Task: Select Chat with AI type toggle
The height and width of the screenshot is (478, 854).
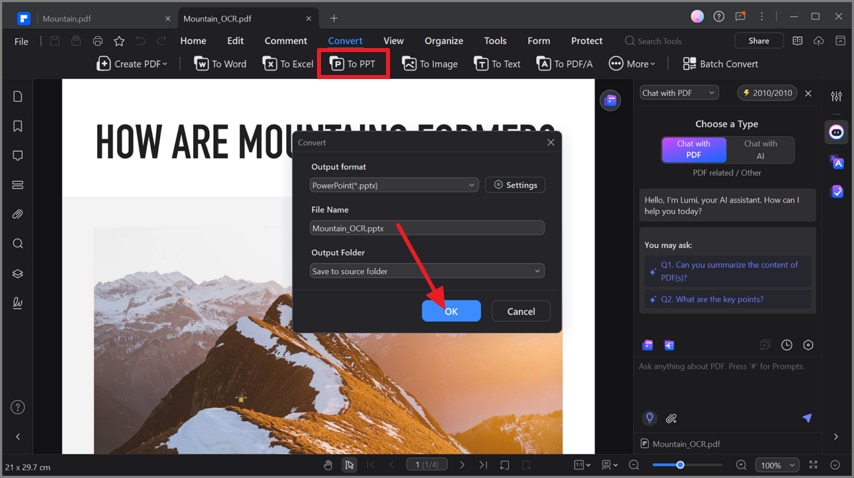Action: [760, 150]
